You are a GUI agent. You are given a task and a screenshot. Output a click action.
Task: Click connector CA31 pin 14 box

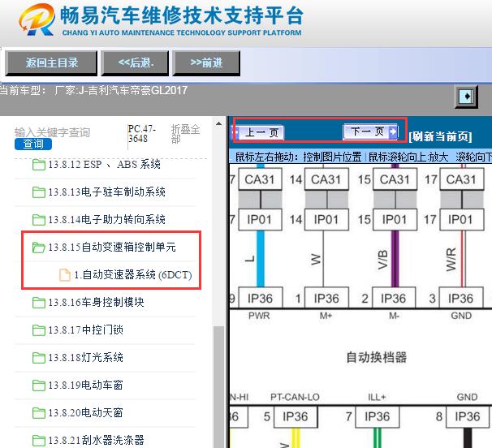click(326, 179)
